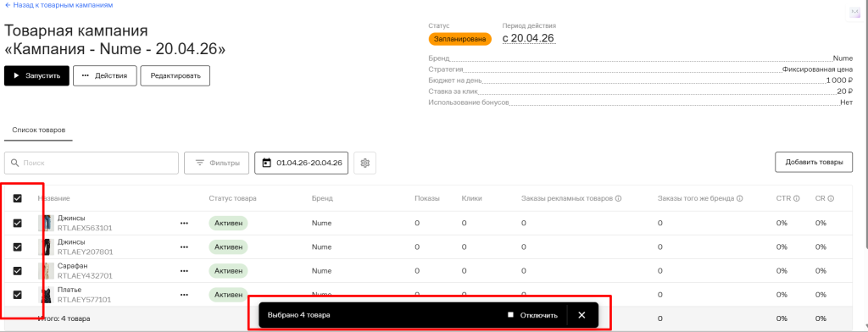Click the Клики column header
This screenshot has height=332, width=868.
[x=471, y=198]
